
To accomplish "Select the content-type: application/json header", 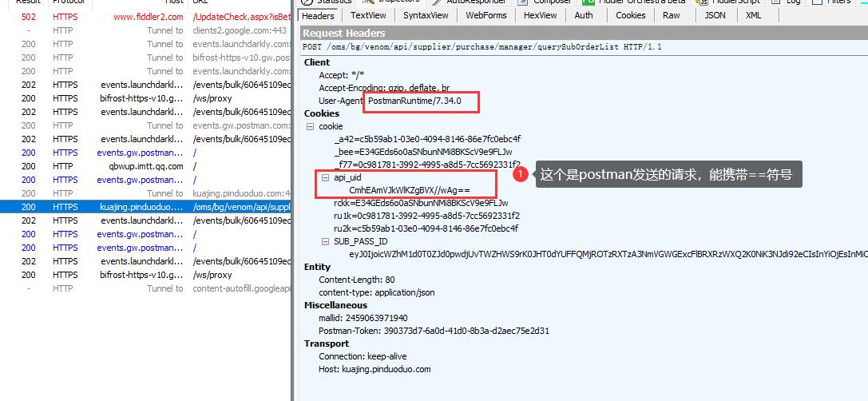I will (376, 292).
